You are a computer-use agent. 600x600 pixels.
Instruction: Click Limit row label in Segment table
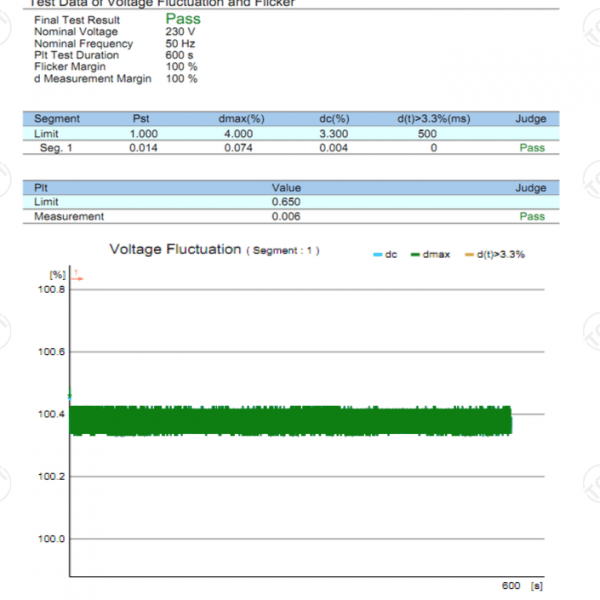[x=46, y=134]
